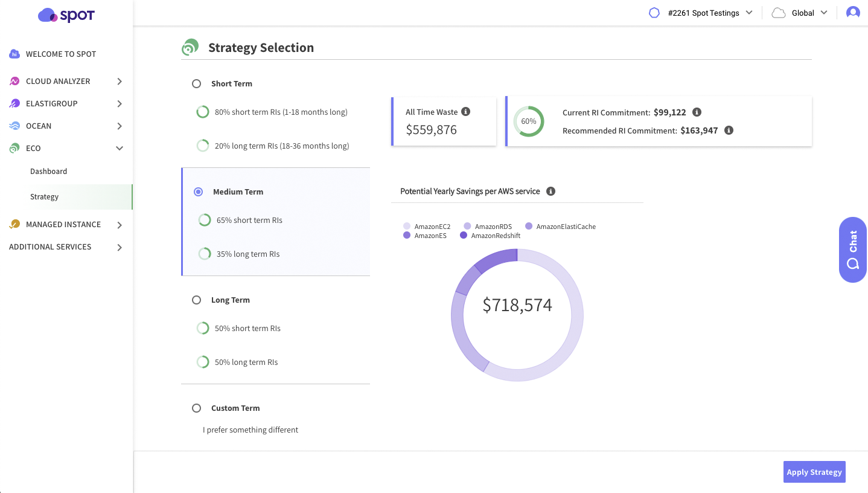Select the Custom Term radio button
The height and width of the screenshot is (493, 868).
pos(196,408)
